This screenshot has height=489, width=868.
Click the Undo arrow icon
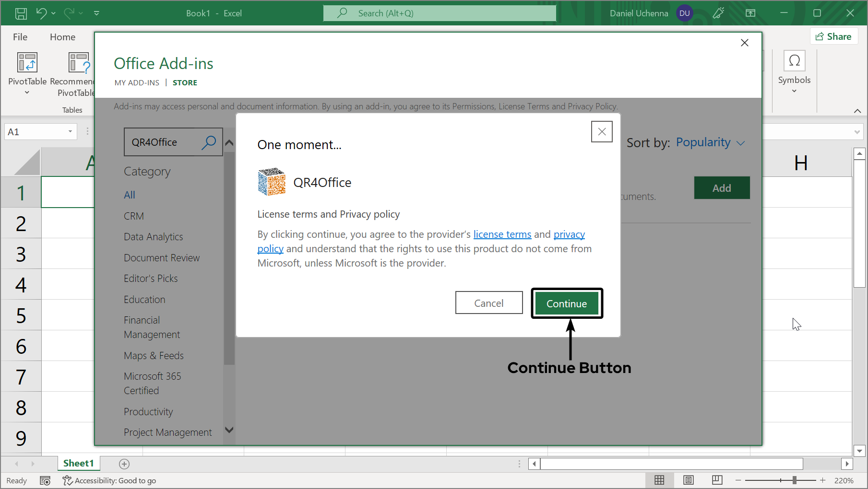click(x=41, y=13)
